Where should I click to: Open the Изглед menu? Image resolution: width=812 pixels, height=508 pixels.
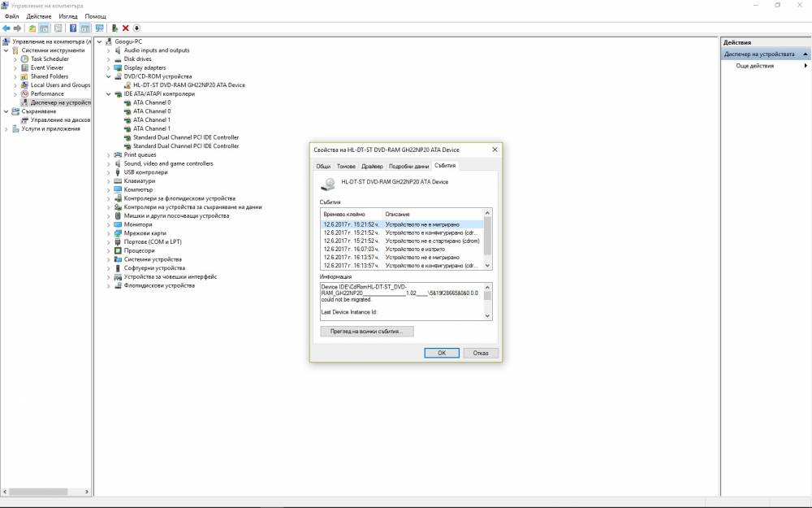click(68, 16)
